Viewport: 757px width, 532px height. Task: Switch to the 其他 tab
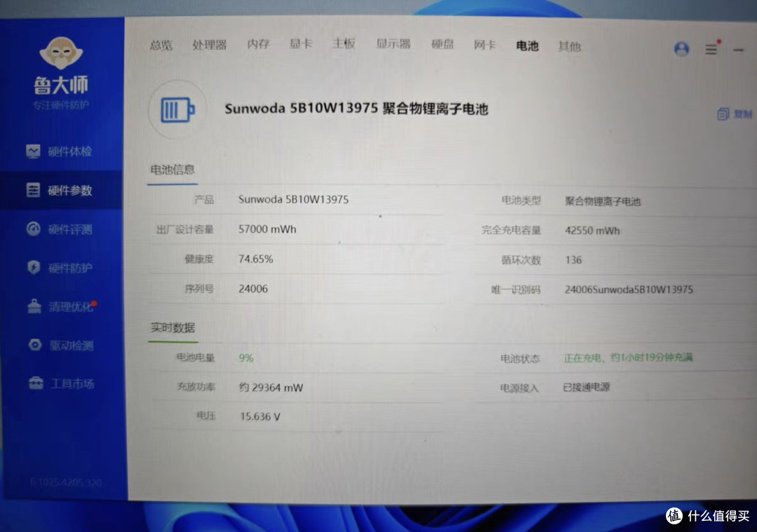(x=569, y=46)
